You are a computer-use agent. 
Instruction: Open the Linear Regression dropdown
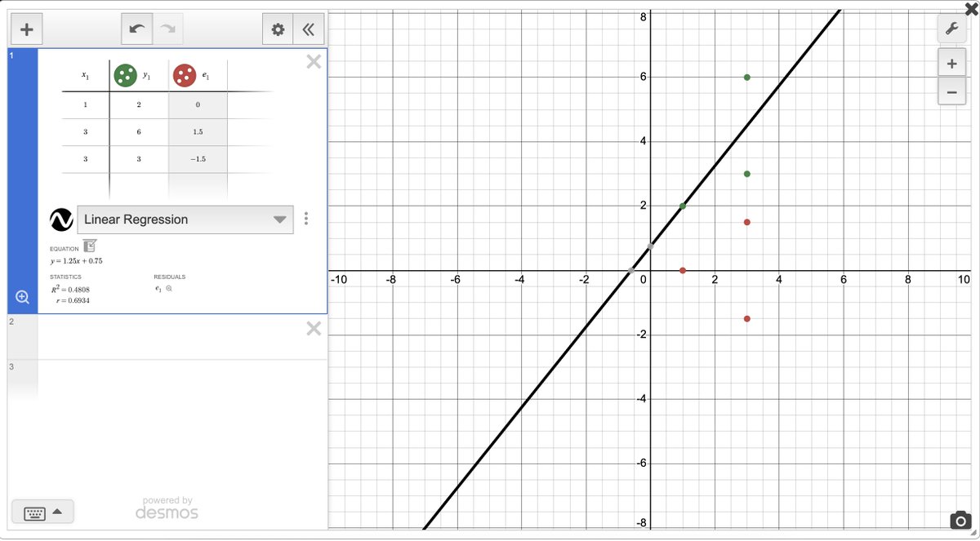[185, 220]
